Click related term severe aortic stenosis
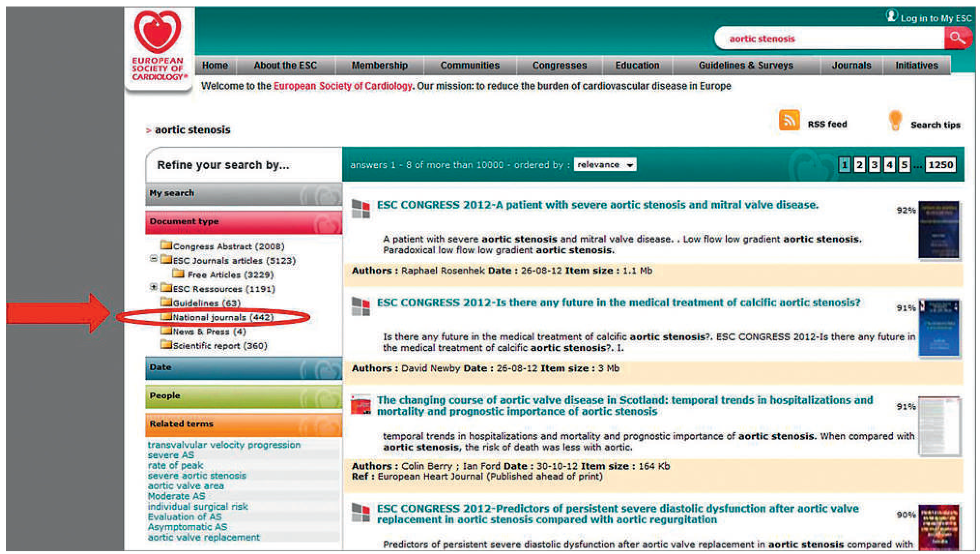 click(197, 476)
